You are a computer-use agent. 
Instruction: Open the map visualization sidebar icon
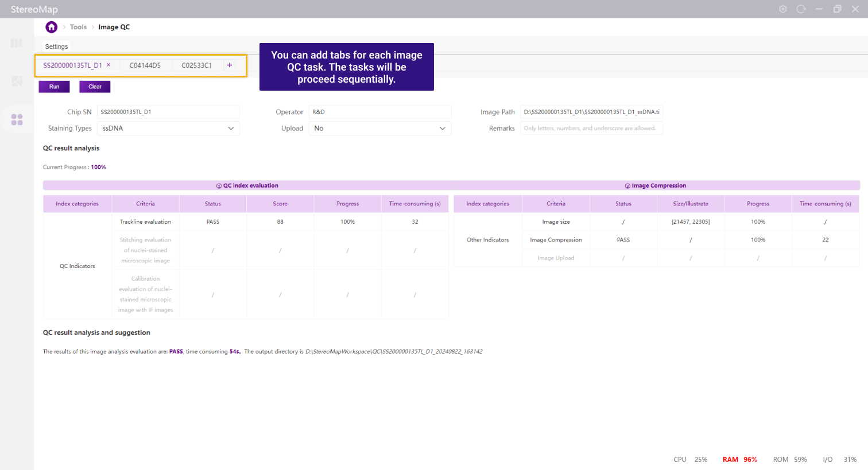17,43
